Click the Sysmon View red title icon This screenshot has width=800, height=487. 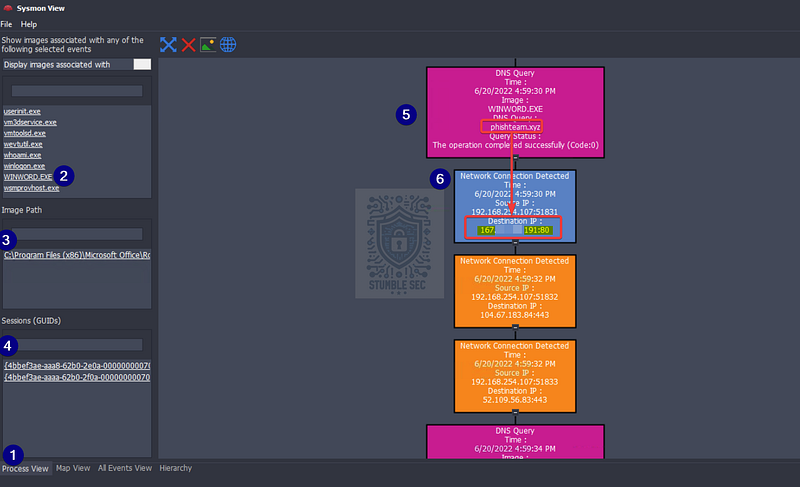coord(8,8)
